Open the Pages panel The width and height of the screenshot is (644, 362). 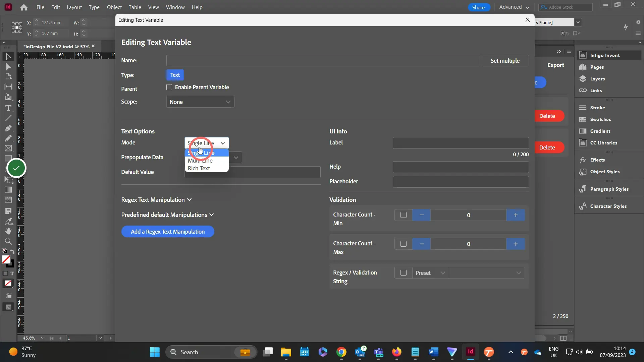tap(597, 67)
